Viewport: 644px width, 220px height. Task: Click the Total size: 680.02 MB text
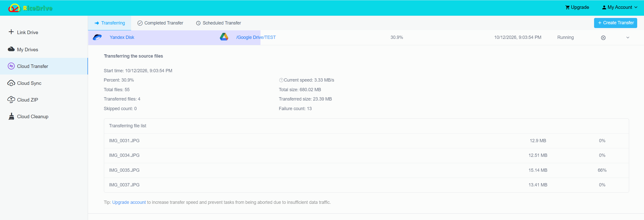(x=300, y=90)
